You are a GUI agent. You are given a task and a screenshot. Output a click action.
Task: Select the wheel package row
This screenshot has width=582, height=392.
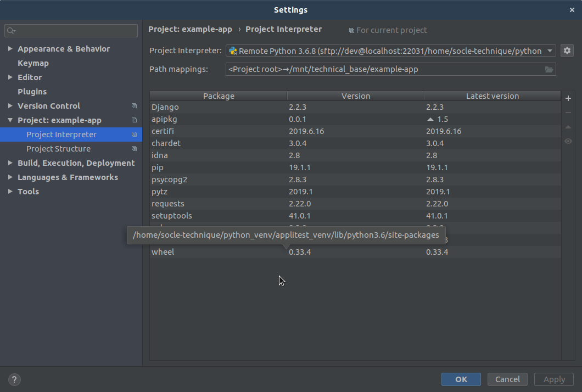pyautogui.click(x=355, y=251)
